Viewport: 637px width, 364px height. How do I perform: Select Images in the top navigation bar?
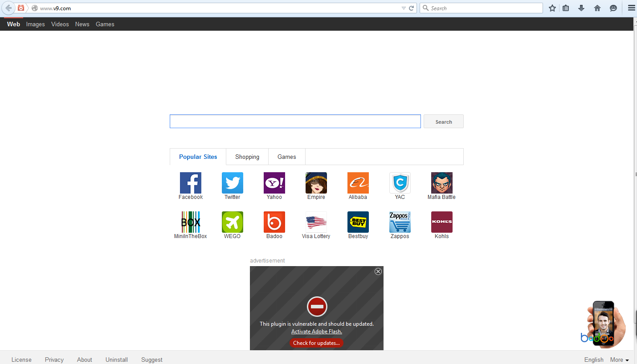[36, 24]
